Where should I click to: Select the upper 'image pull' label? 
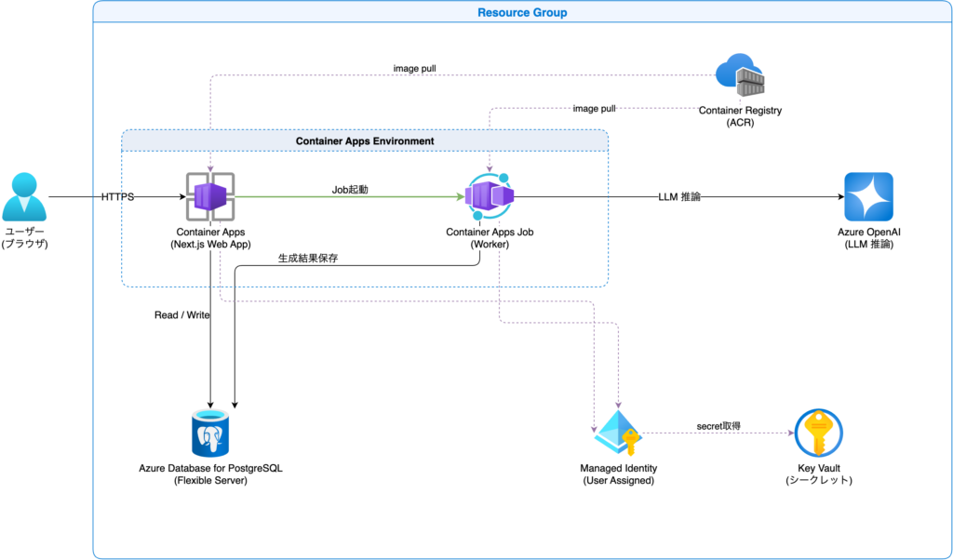click(414, 69)
